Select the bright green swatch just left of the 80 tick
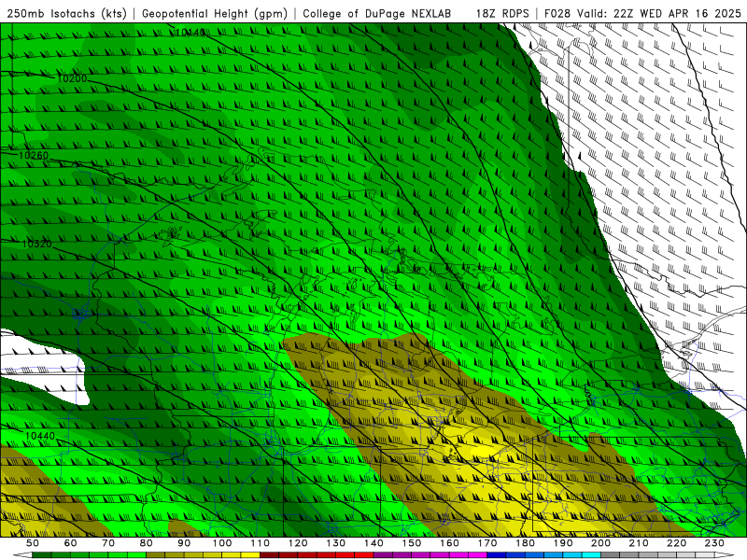This screenshot has width=747, height=560. (136, 555)
